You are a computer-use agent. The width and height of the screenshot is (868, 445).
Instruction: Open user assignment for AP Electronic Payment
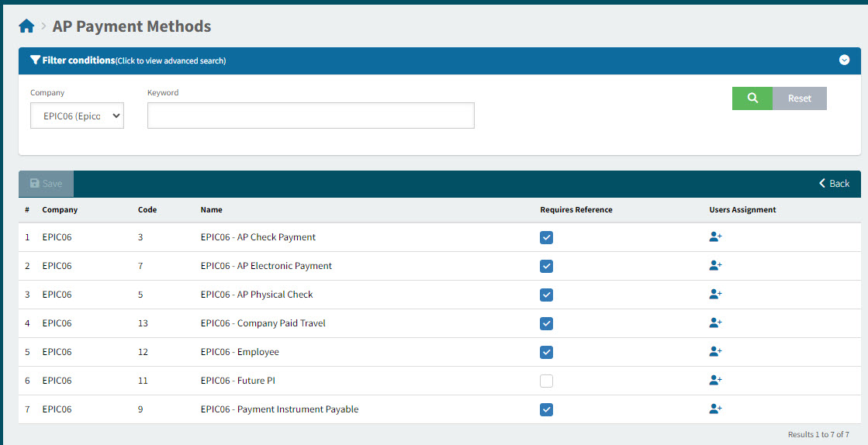(715, 266)
